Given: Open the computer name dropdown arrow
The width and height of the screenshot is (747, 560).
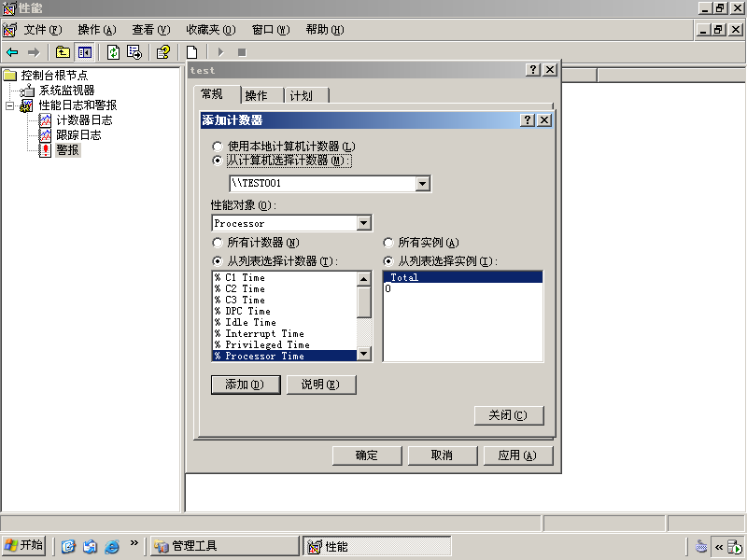Looking at the screenshot, I should tap(423, 183).
